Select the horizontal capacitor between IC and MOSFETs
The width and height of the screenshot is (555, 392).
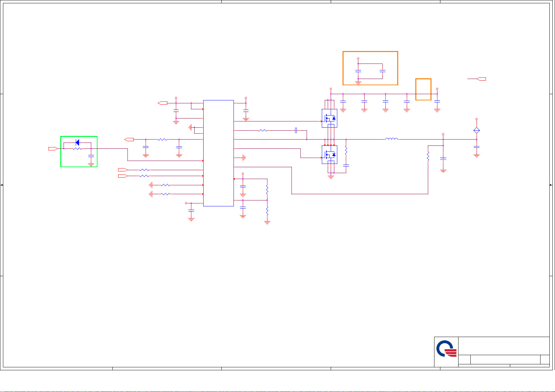pos(296,131)
